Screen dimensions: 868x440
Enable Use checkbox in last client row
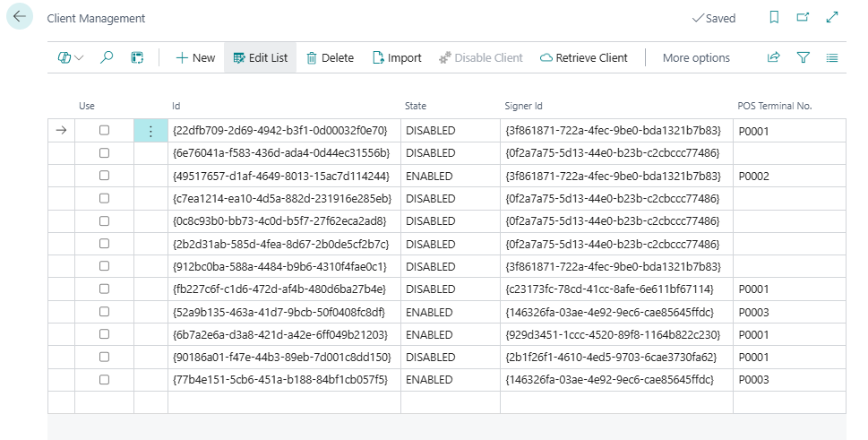(x=104, y=380)
